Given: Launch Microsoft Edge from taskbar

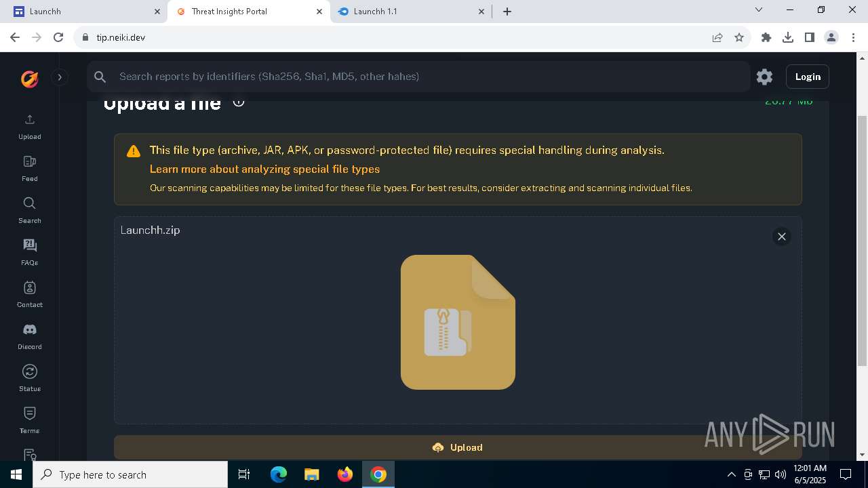Looking at the screenshot, I should point(279,474).
